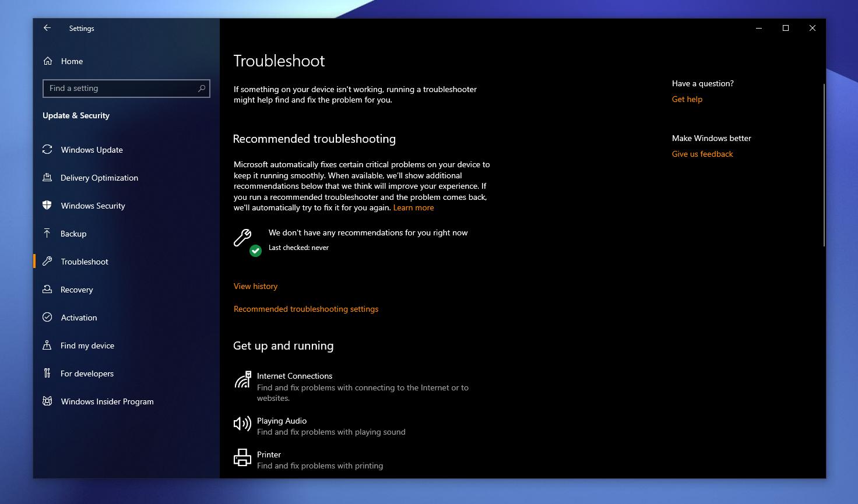Open Find my device settings
The width and height of the screenshot is (858, 504).
click(x=87, y=346)
